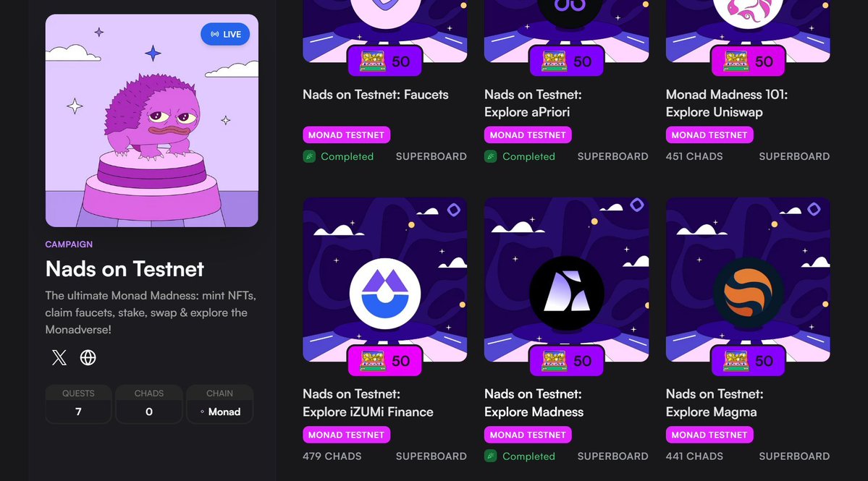
Task: Open Monad Madness 101: Explore Uniswap quest
Action: click(726, 103)
